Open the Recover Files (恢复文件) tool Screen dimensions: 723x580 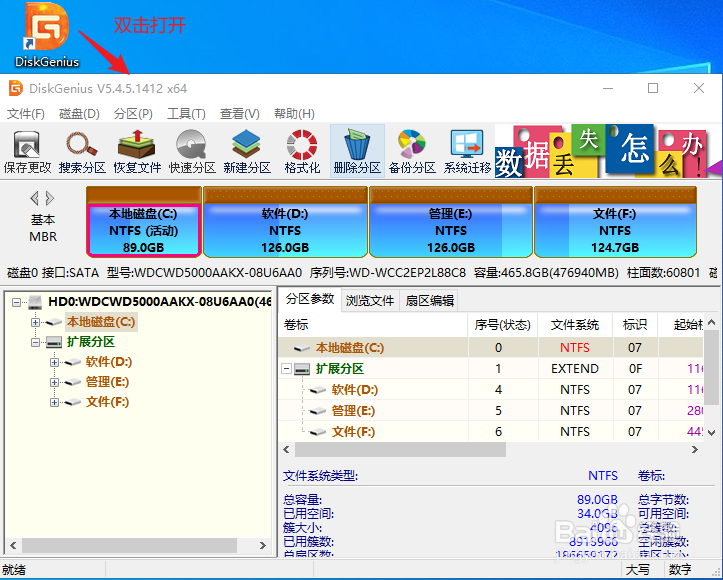point(137,151)
